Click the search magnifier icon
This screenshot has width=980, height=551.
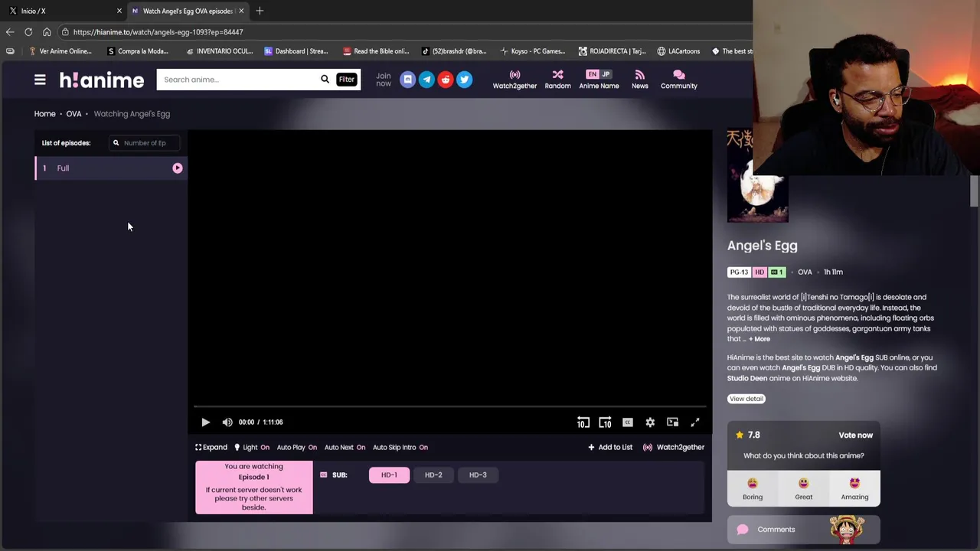[x=325, y=80]
